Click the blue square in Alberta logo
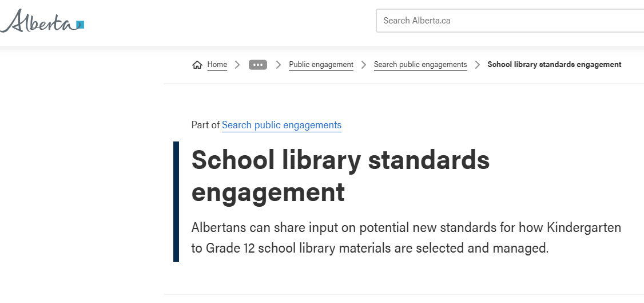The height and width of the screenshot is (303, 644). pyautogui.click(x=81, y=25)
